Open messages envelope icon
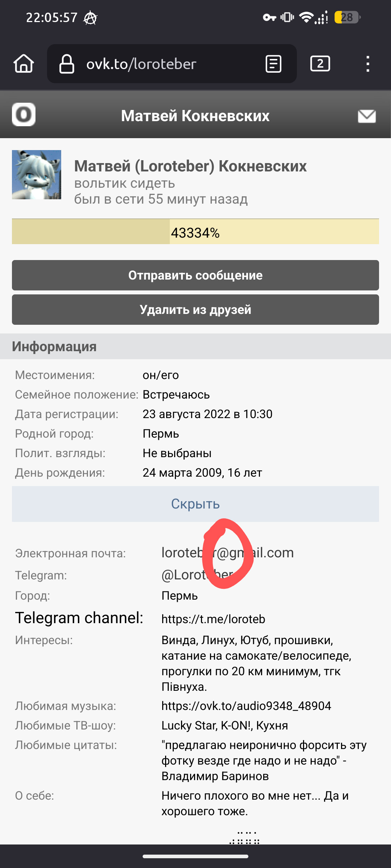The width and height of the screenshot is (391, 868). (366, 116)
